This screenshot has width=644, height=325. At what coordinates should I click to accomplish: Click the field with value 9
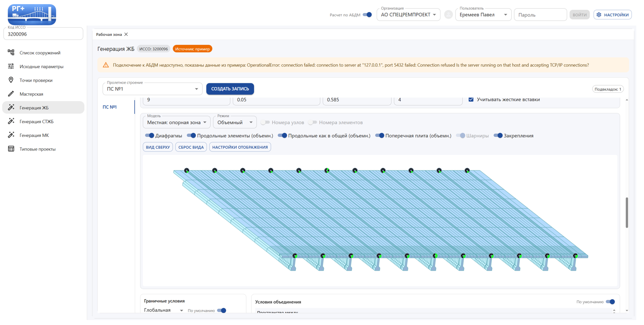[186, 100]
